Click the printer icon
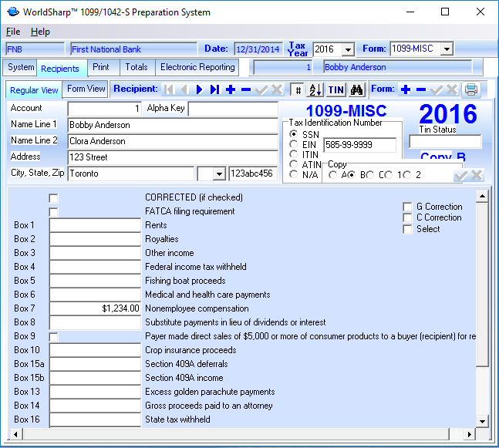This screenshot has width=499, height=448. (x=471, y=89)
